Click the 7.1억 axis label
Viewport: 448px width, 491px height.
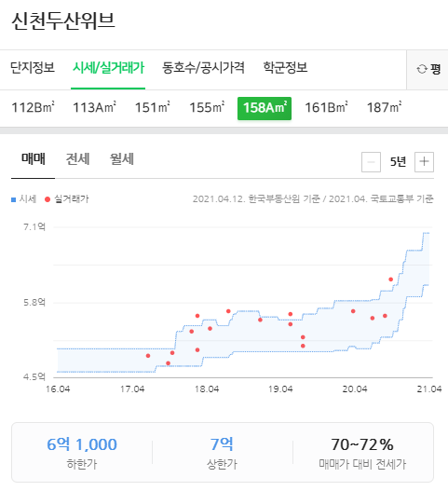click(34, 226)
